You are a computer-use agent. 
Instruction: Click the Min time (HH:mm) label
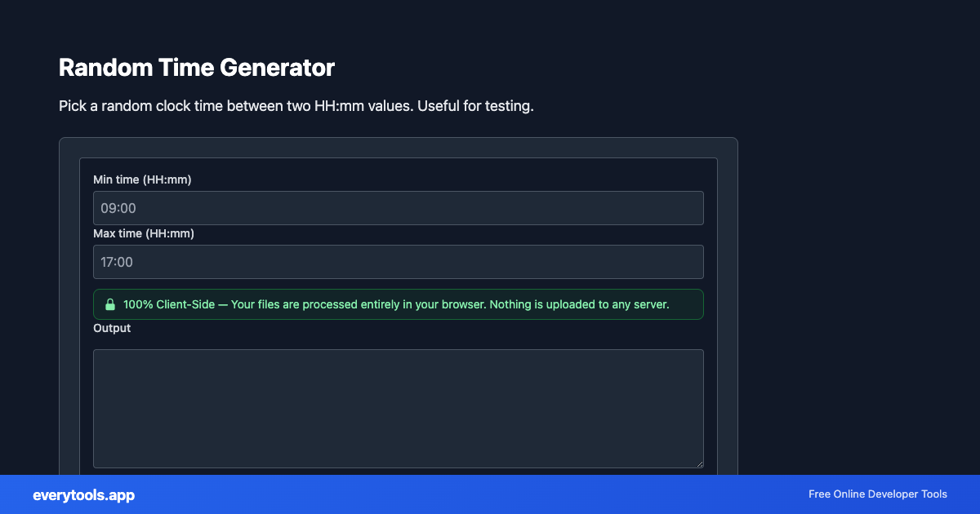click(141, 179)
